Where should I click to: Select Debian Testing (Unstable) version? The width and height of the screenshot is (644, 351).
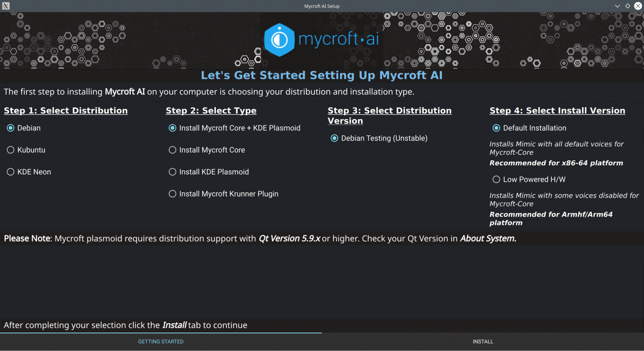pyautogui.click(x=334, y=138)
